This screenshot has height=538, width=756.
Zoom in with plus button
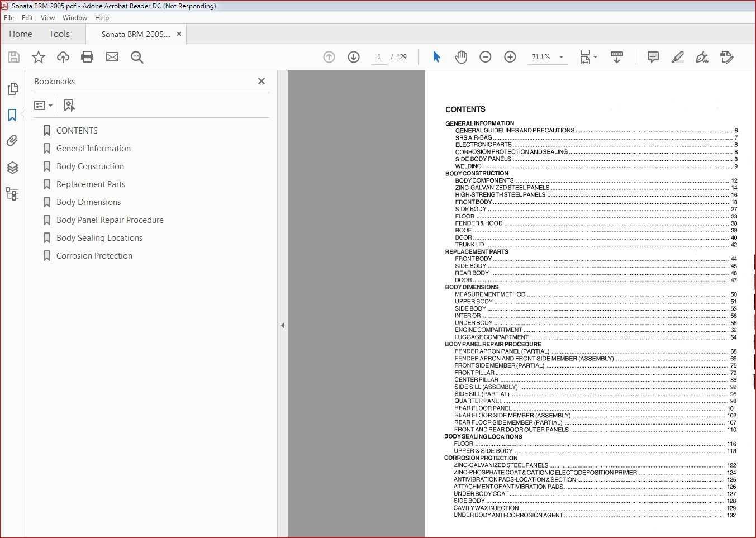510,57
